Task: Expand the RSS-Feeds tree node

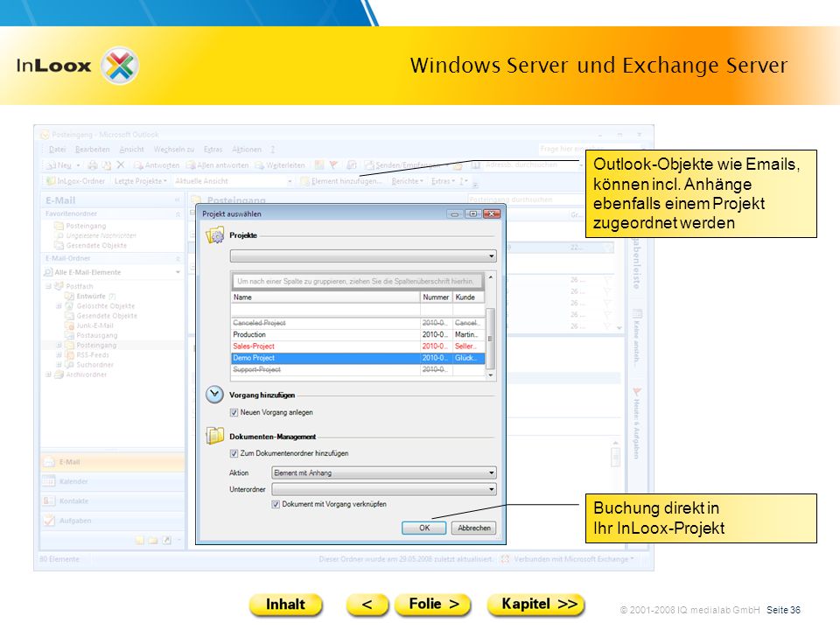Action: (x=59, y=354)
